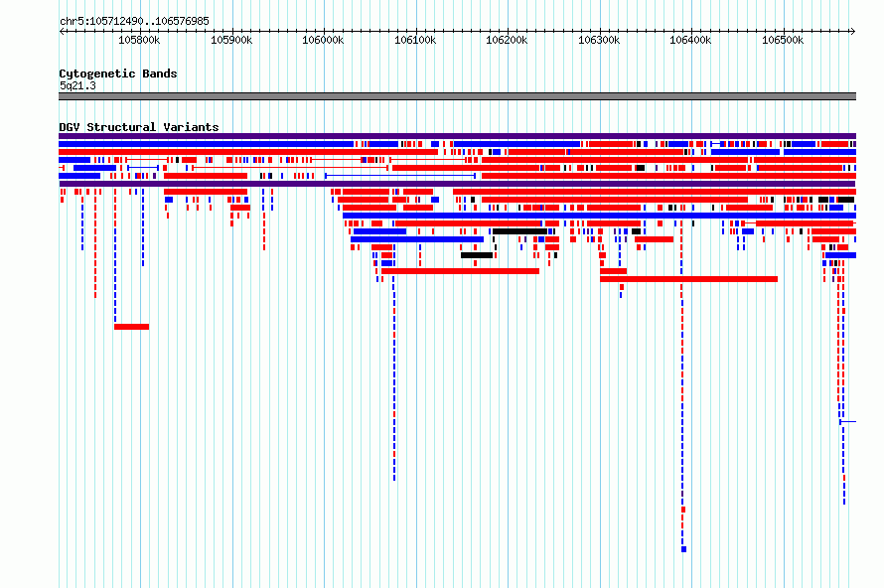The width and height of the screenshot is (884, 588).
Task: Click the small blue square ending the longest dashed line
Action: coord(684,549)
